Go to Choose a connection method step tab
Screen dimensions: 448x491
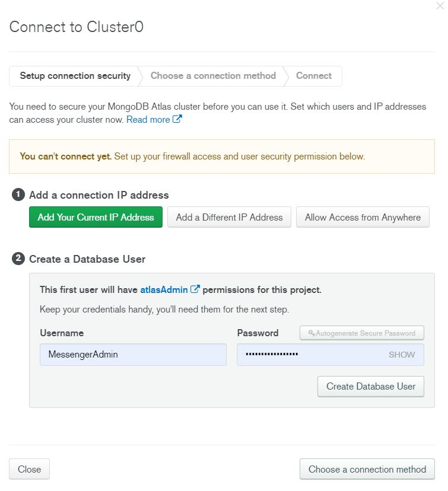pyautogui.click(x=213, y=76)
